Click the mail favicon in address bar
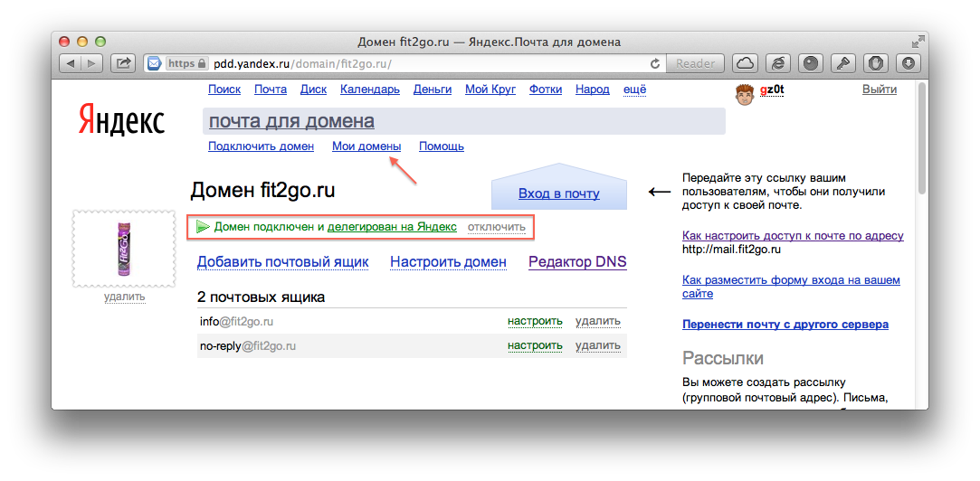The width and height of the screenshot is (980, 481). (x=154, y=63)
